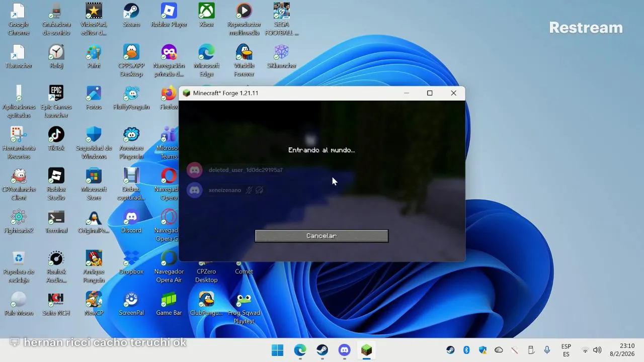Launch NewCP desktop icon
Viewport: 644px width, 362px height.
pyautogui.click(x=94, y=304)
